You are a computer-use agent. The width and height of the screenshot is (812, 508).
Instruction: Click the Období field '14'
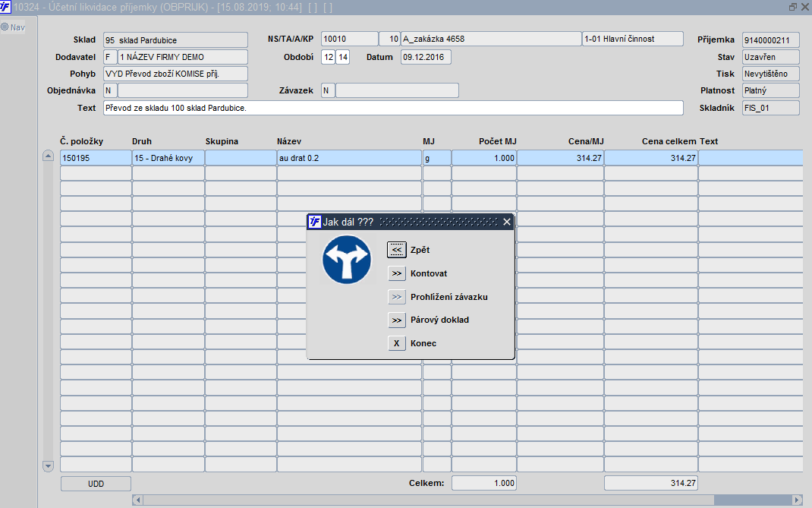pos(343,57)
